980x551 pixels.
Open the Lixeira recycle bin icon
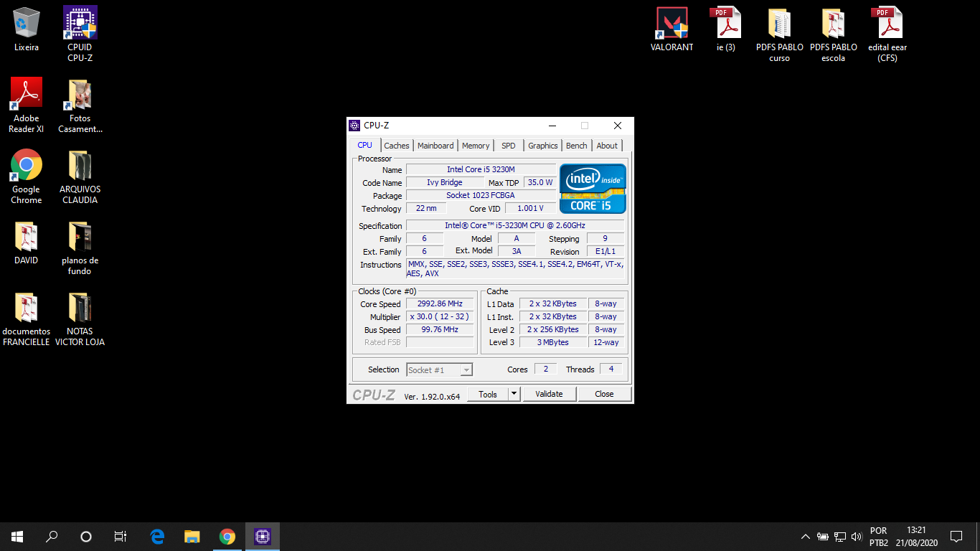27,30
